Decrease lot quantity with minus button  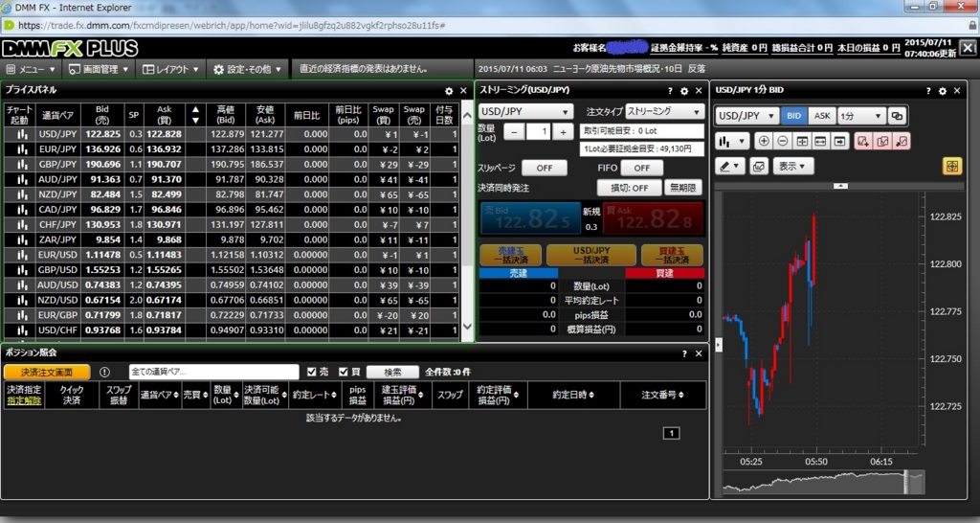click(x=514, y=132)
